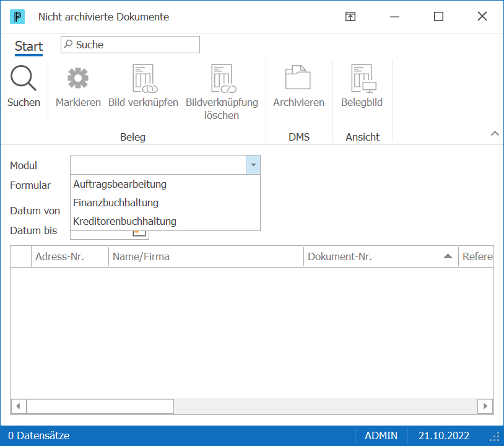Click the Bildverknüpfung löschen icon
The width and height of the screenshot is (504, 446).
coord(224,79)
